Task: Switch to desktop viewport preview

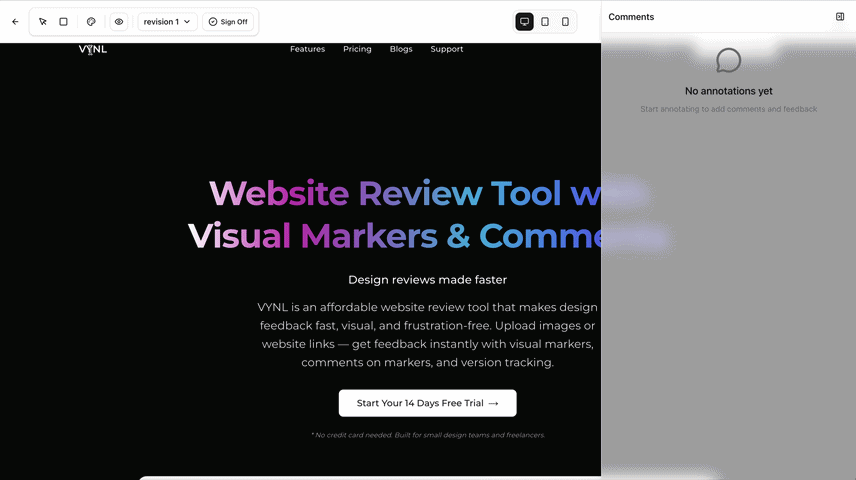Action: [525, 22]
